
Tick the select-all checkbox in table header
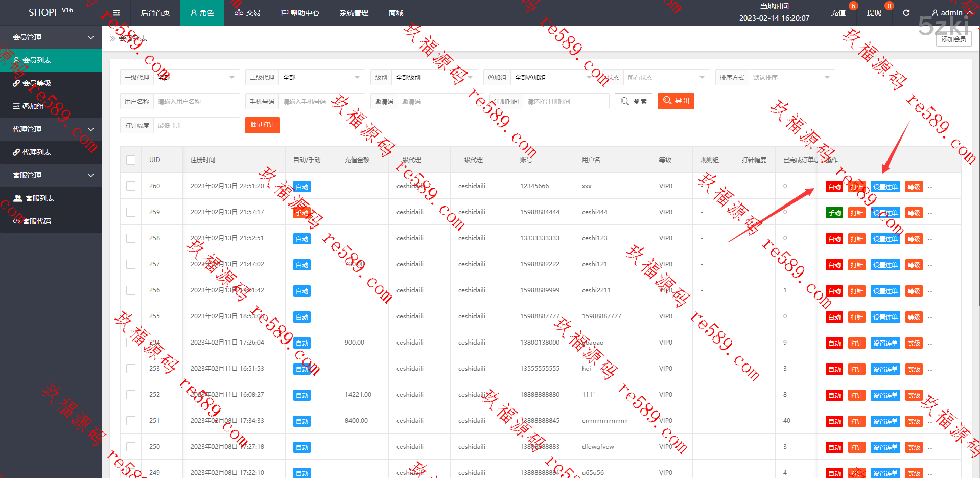tap(131, 160)
